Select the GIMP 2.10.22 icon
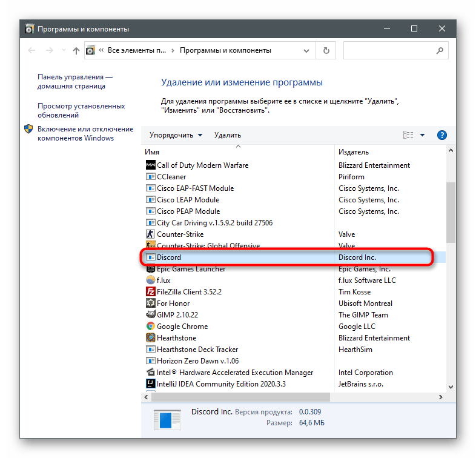Viewport: 476px width, 458px height. pyautogui.click(x=151, y=314)
